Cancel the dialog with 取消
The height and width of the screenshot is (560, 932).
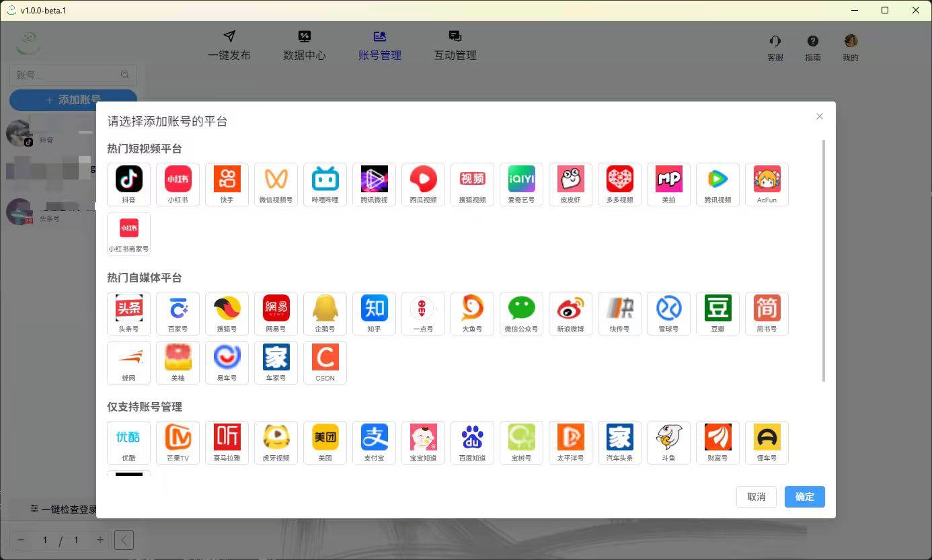756,497
